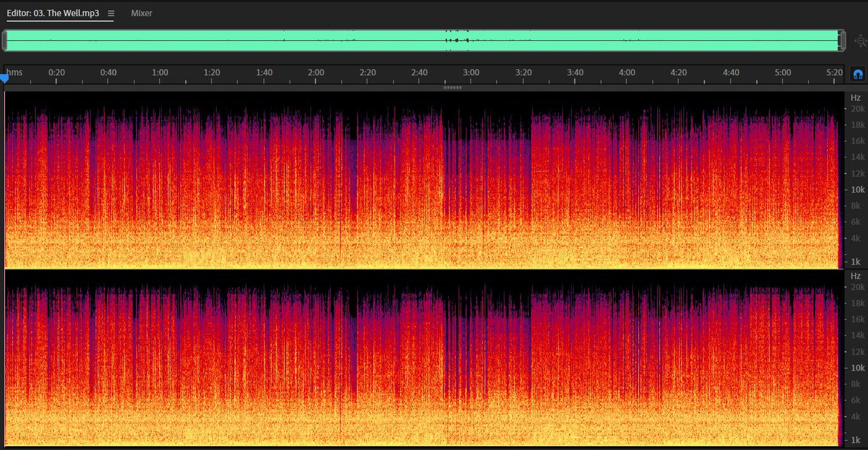
Task: Click 20k on the upper channel frequency scale
Action: pyautogui.click(x=858, y=109)
